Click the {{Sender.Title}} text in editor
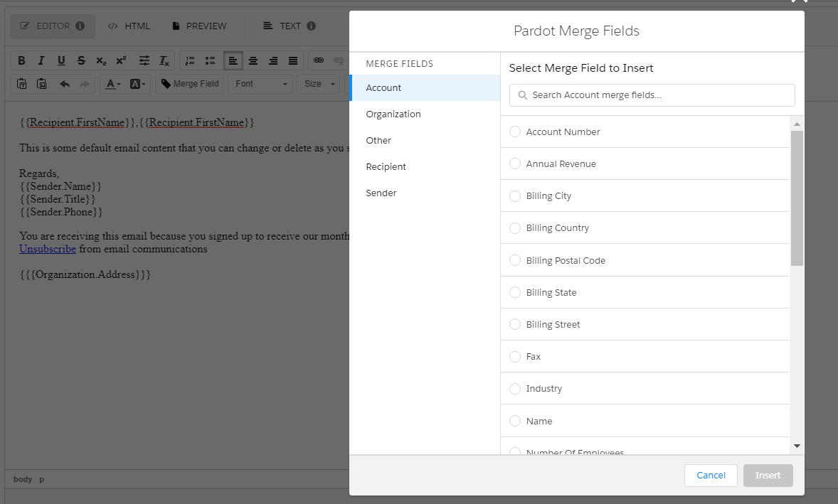The image size is (838, 504). [58, 199]
